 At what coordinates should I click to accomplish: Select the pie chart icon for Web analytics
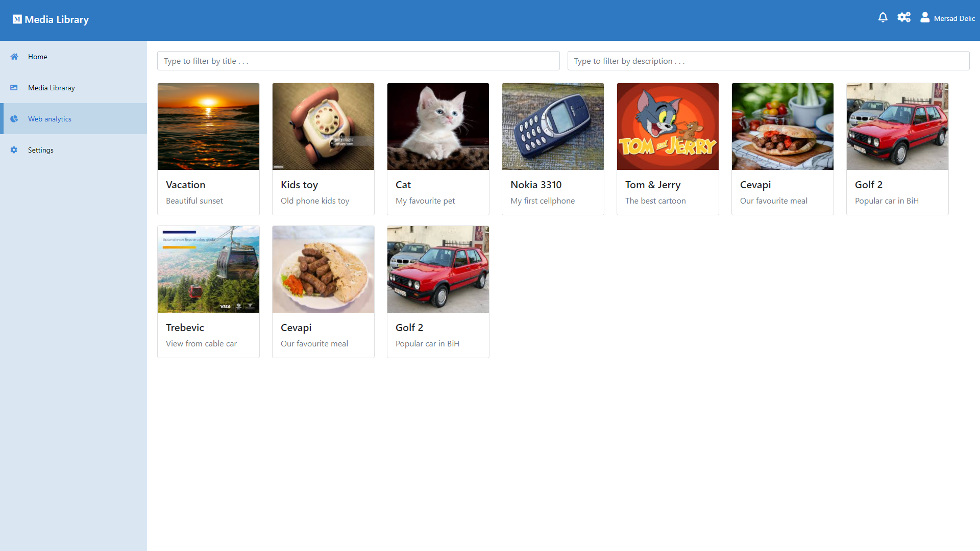[14, 118]
